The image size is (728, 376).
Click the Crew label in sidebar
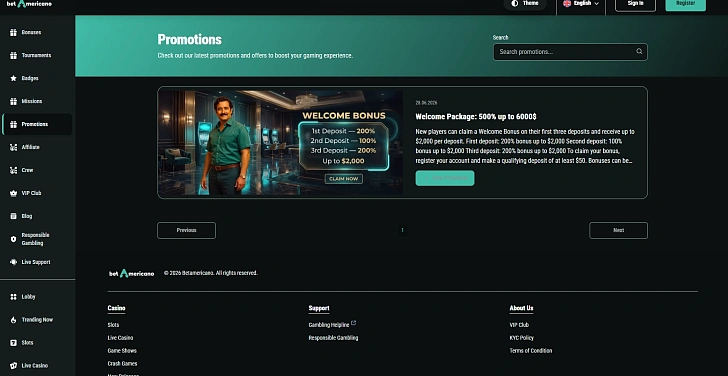pos(27,170)
